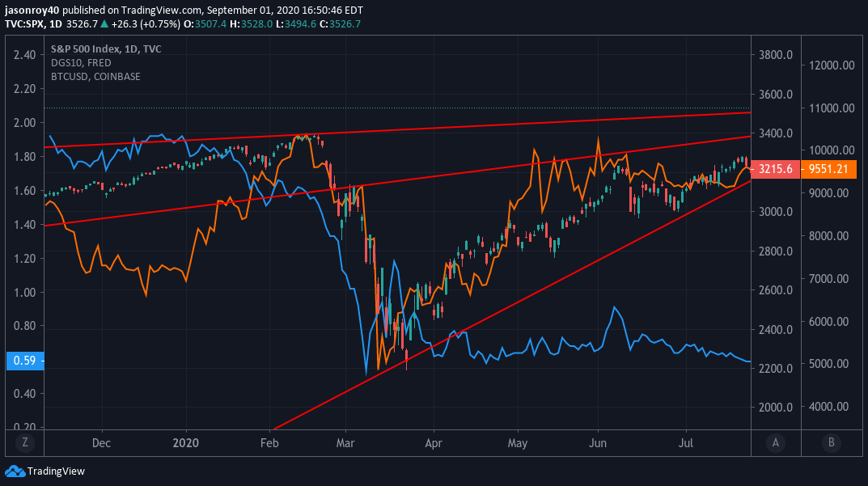Screen dimensions: 868x486
Task: Select the DGS10, FRED legend label
Action: coord(81,62)
